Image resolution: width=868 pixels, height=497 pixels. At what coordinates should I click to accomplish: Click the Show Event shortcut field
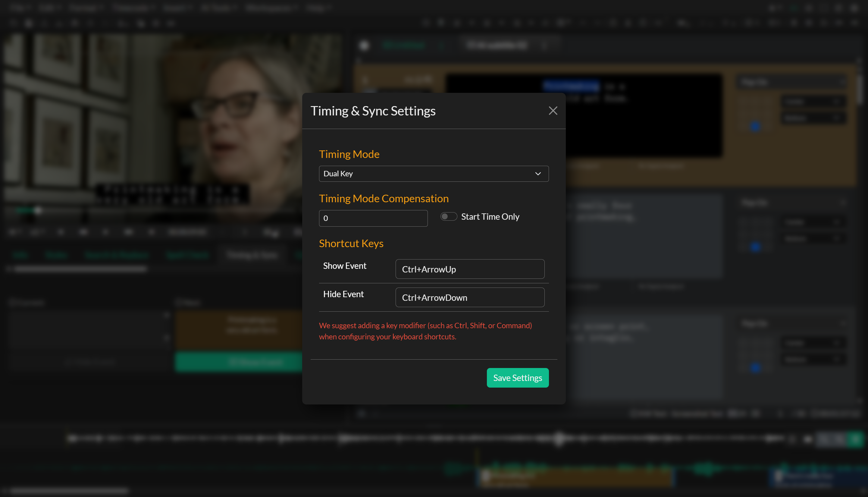click(469, 269)
